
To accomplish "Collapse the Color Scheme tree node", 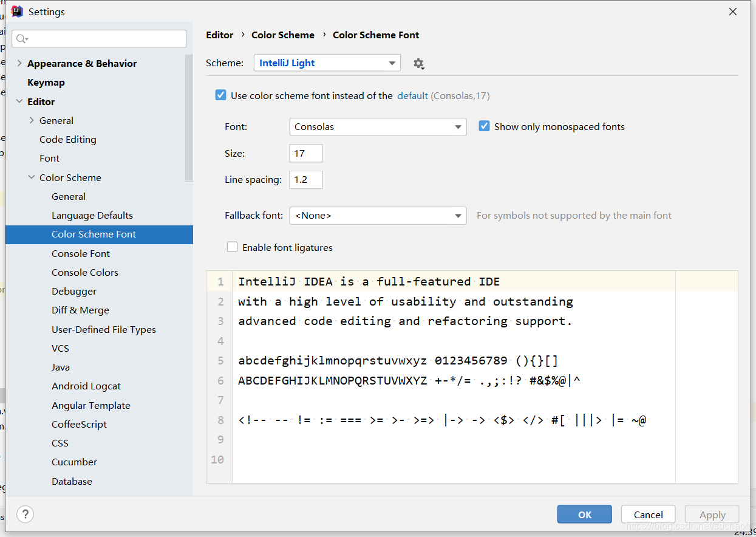I will click(32, 177).
